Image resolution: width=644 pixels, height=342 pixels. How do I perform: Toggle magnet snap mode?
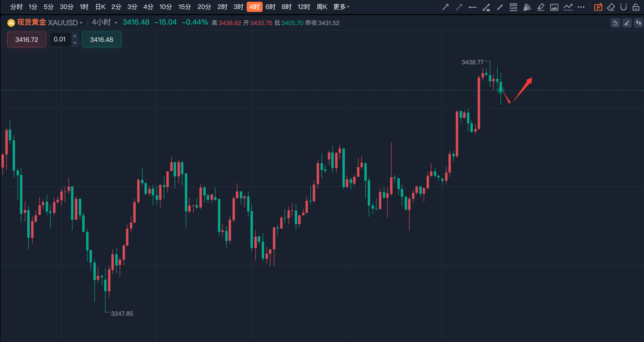tap(624, 7)
